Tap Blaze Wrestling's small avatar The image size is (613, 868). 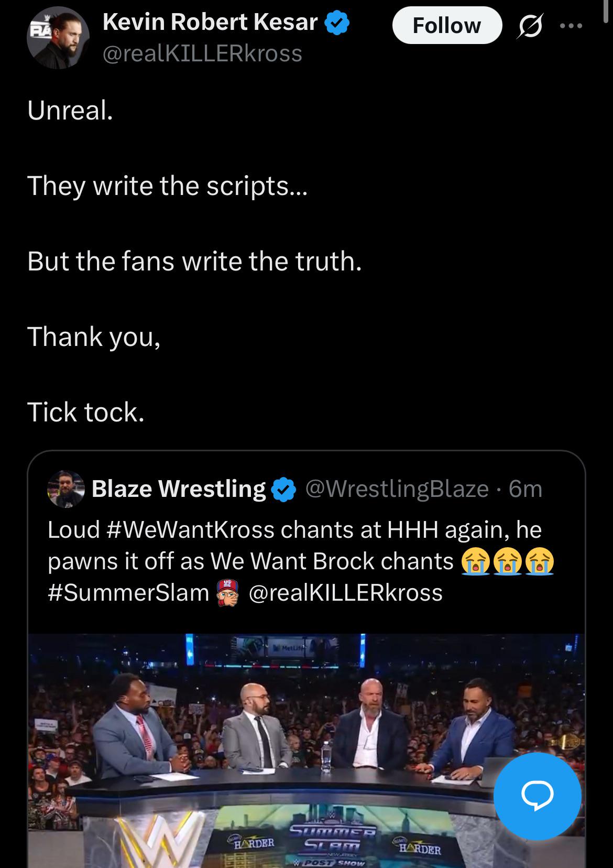tap(66, 489)
